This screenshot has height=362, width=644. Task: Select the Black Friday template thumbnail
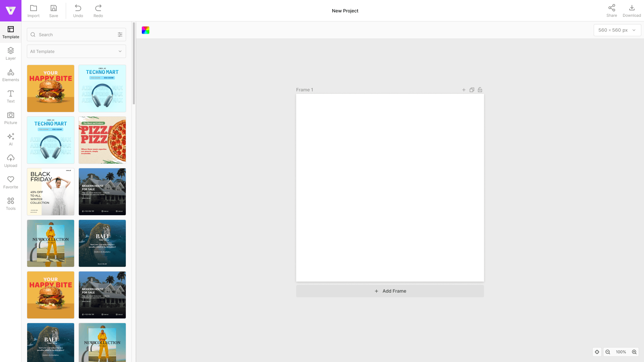pos(51,192)
